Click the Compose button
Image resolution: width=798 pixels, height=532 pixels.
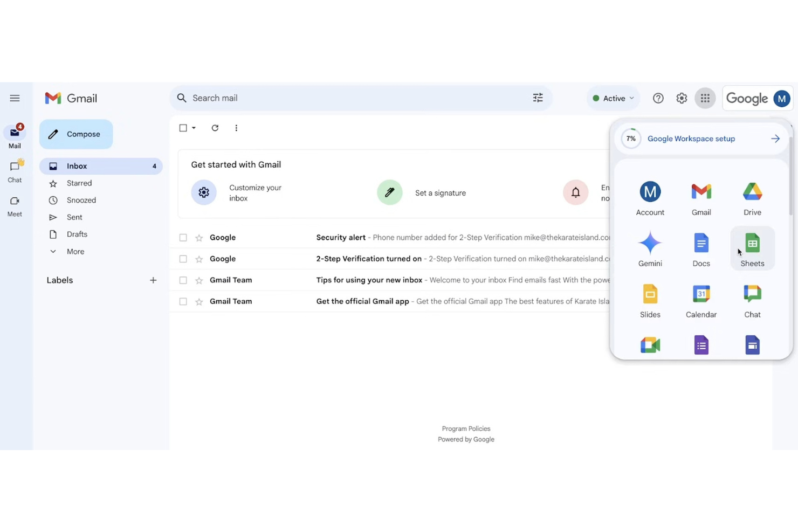[75, 134]
